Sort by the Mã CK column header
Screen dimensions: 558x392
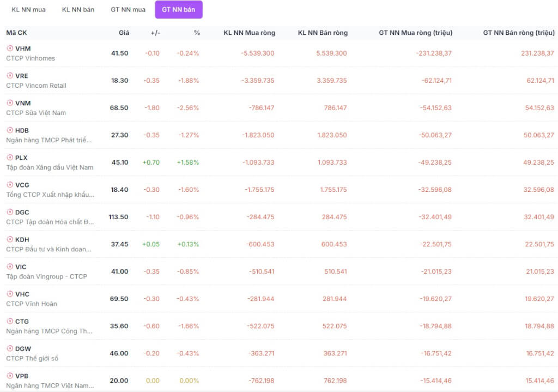(16, 33)
